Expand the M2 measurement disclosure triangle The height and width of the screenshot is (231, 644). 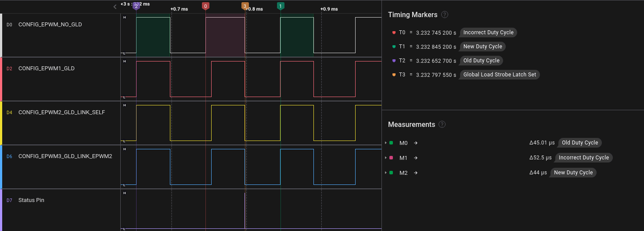tap(385, 173)
